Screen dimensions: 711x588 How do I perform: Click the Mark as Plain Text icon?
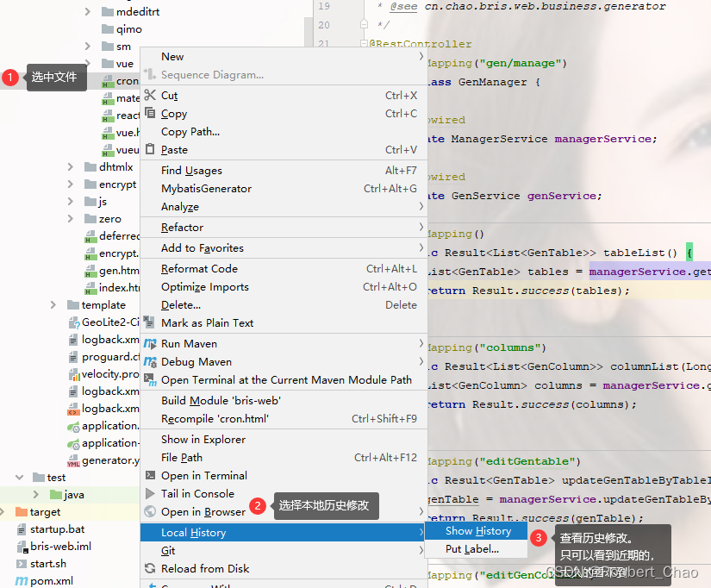(x=149, y=322)
